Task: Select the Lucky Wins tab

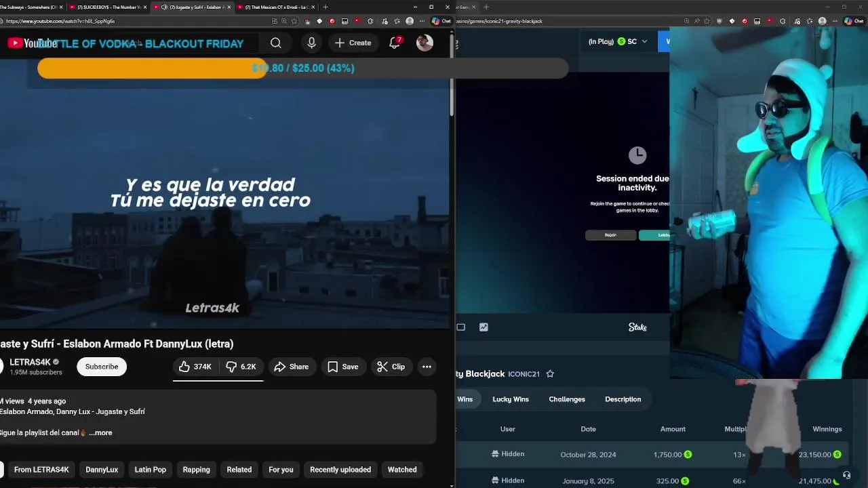Action: [x=511, y=399]
